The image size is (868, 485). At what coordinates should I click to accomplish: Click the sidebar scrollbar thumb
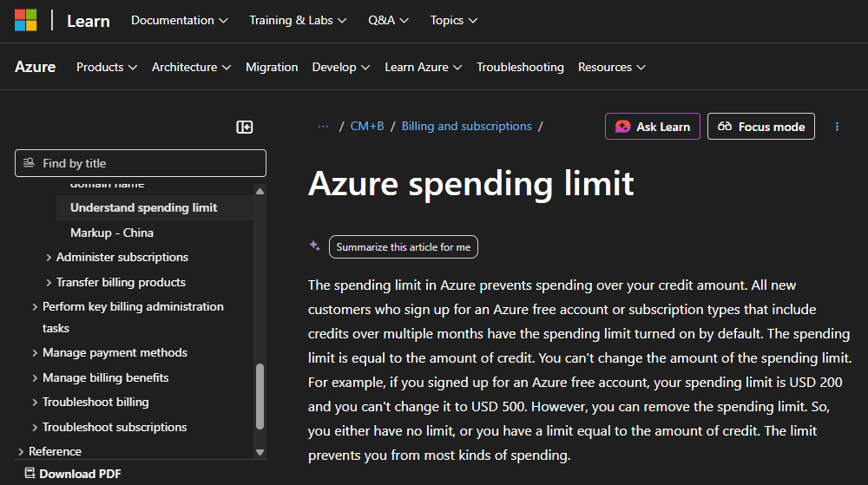(x=260, y=396)
